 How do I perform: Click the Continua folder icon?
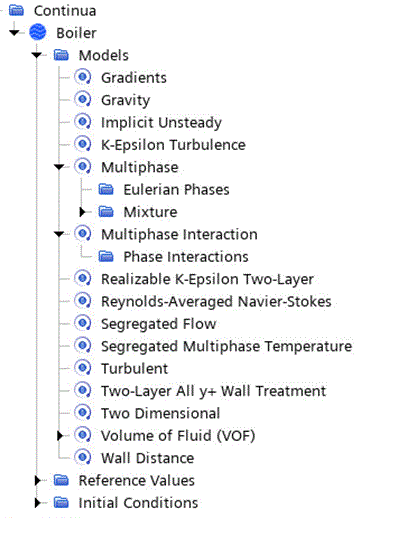tap(16, 10)
